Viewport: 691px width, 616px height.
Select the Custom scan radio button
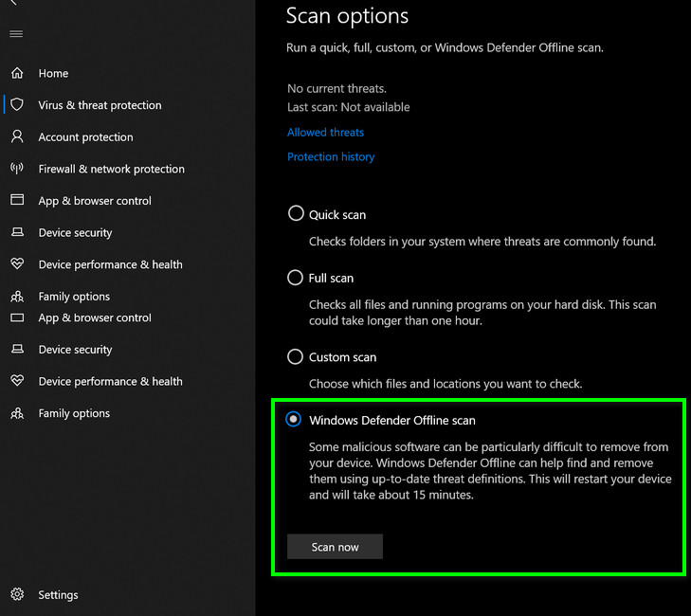[296, 357]
